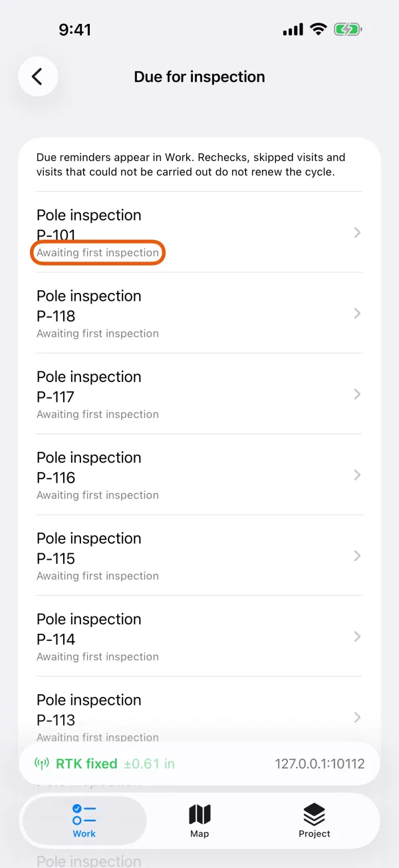Open the Project layers tab
Viewport: 399px width, 868px height.
tap(314, 821)
